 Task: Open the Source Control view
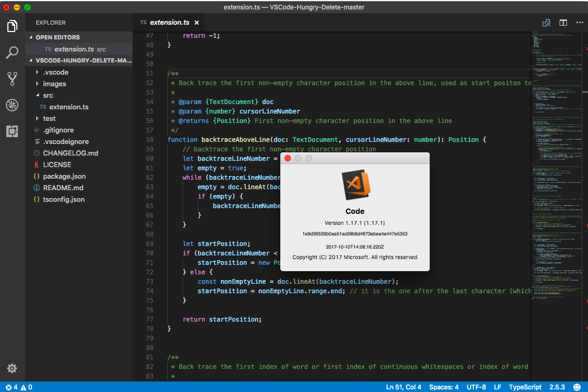pos(12,79)
